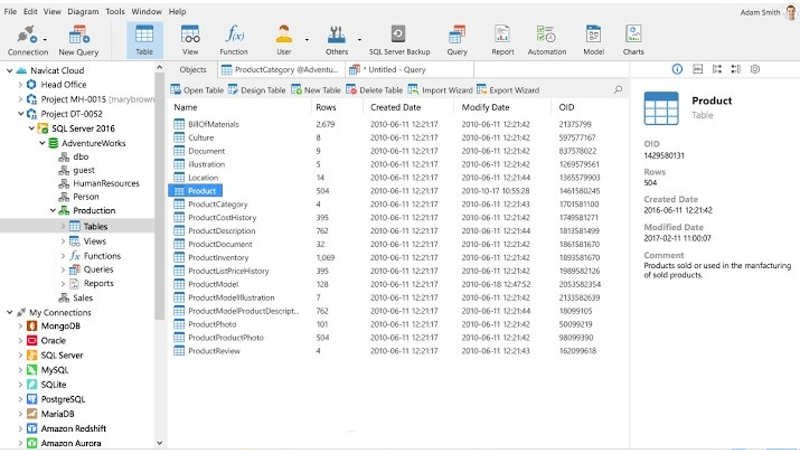Sort by the Modify Date column header

[x=485, y=107]
